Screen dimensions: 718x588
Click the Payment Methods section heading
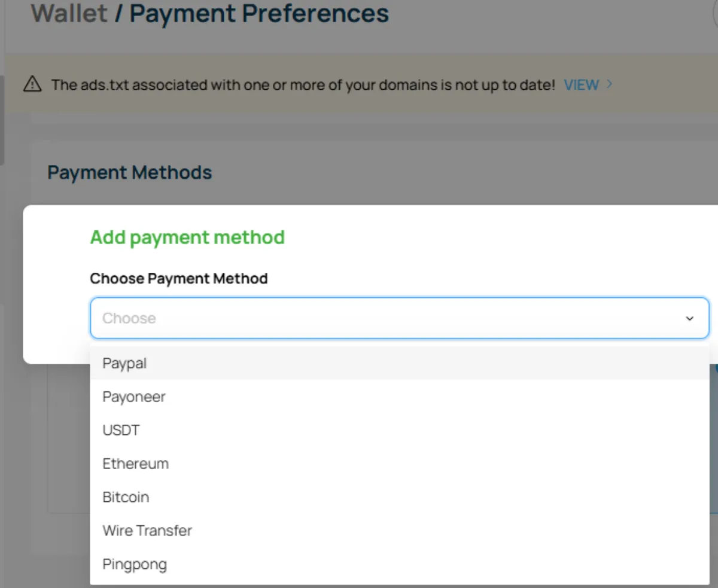(x=129, y=172)
